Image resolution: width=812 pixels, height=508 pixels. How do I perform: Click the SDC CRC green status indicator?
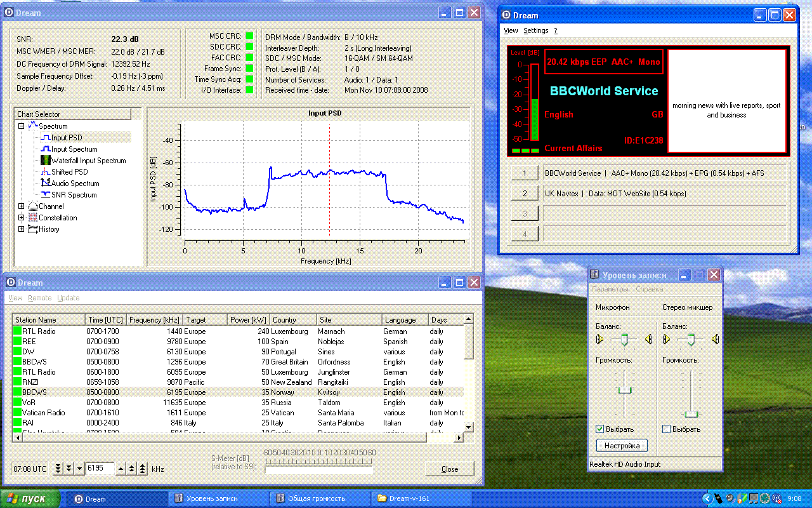click(x=249, y=47)
